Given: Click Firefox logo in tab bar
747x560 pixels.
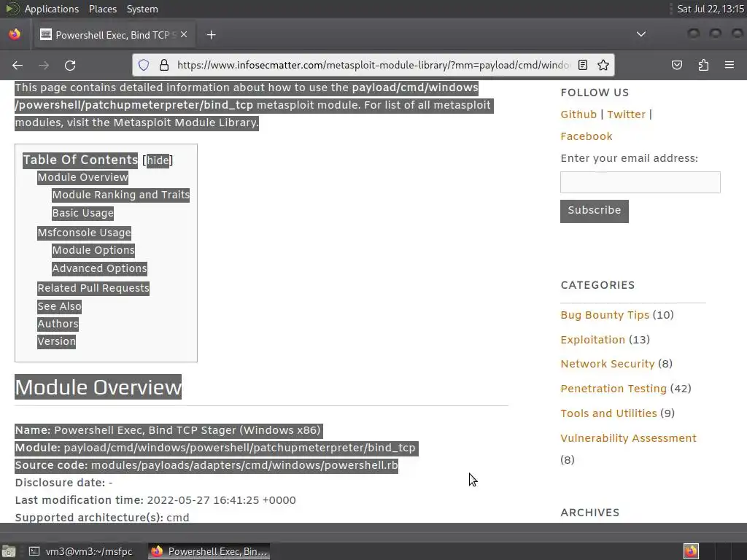Looking at the screenshot, I should click(x=15, y=34).
